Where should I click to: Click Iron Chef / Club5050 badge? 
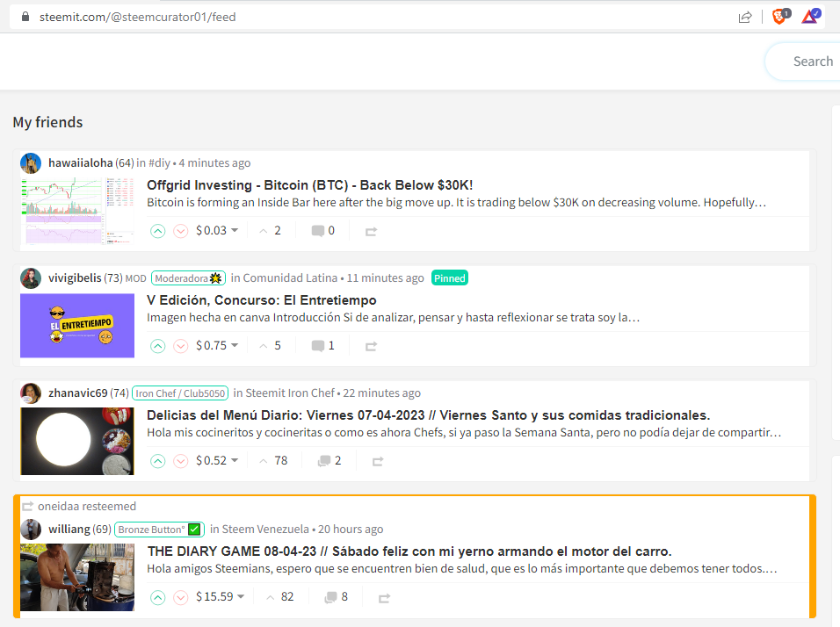180,393
